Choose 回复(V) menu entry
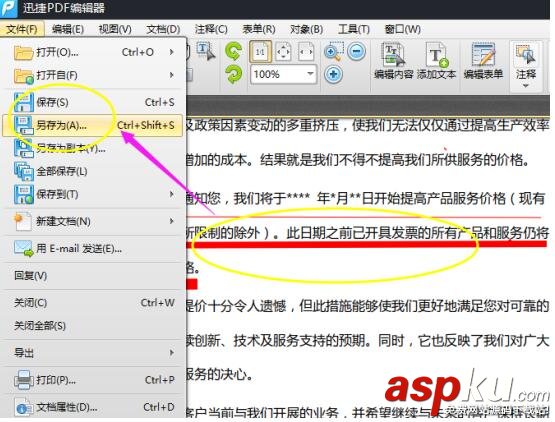Screen dimensions: 555x422 pos(94,275)
